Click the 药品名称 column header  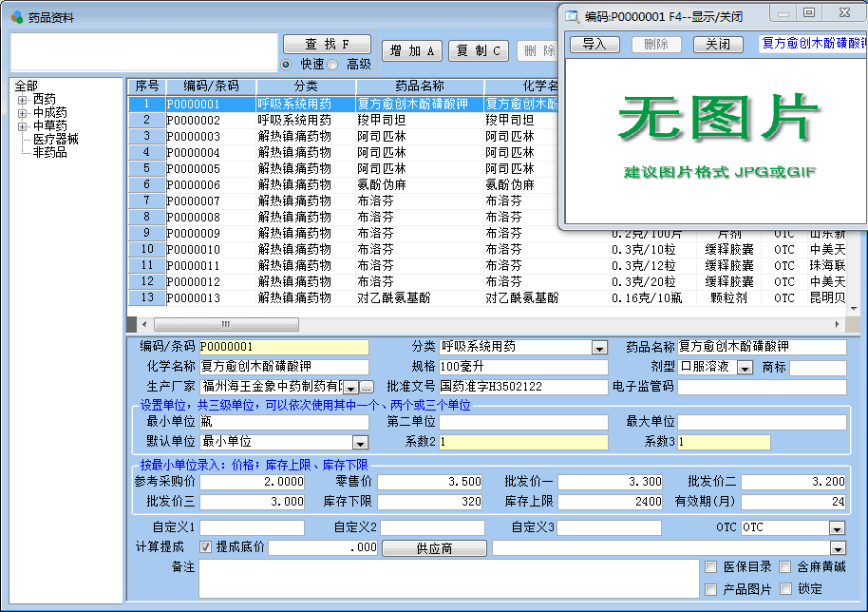[420, 86]
